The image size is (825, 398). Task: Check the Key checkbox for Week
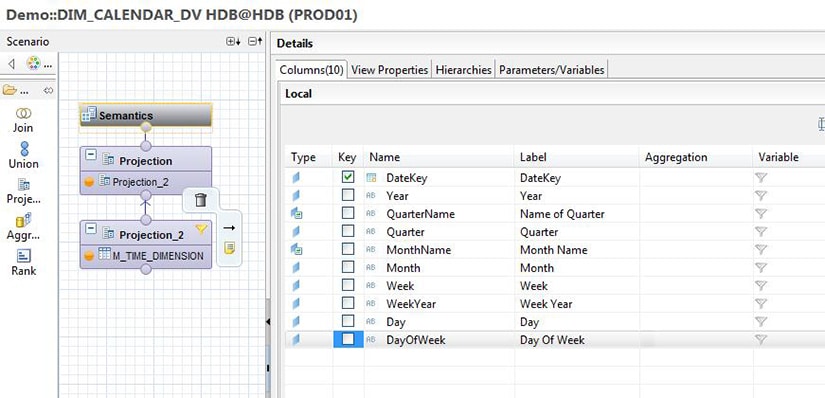348,285
